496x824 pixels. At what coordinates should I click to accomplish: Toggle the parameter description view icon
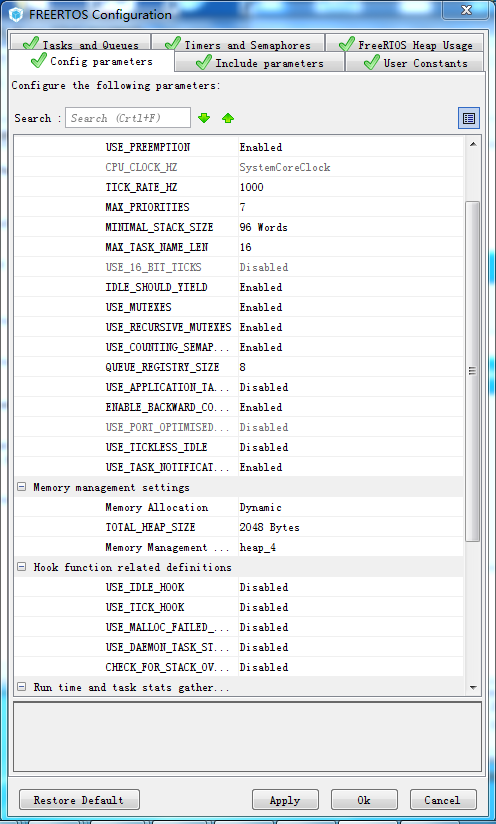pos(469,118)
